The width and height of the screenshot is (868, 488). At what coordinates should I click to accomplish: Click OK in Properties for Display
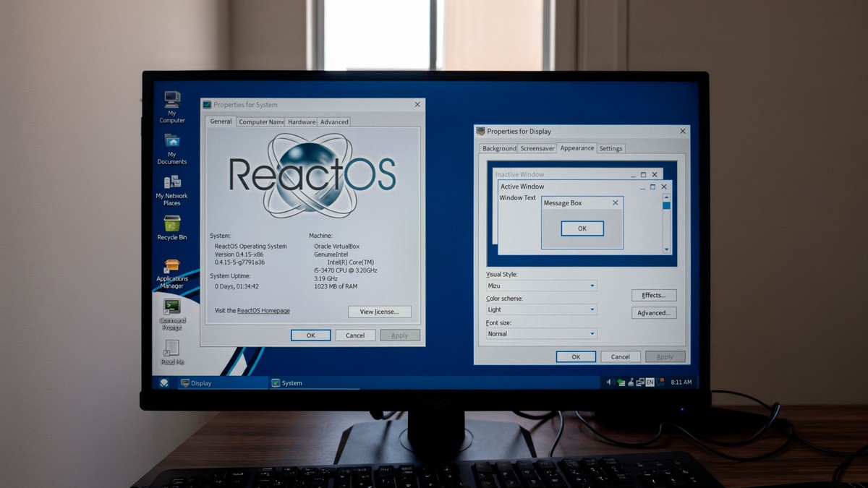point(576,356)
